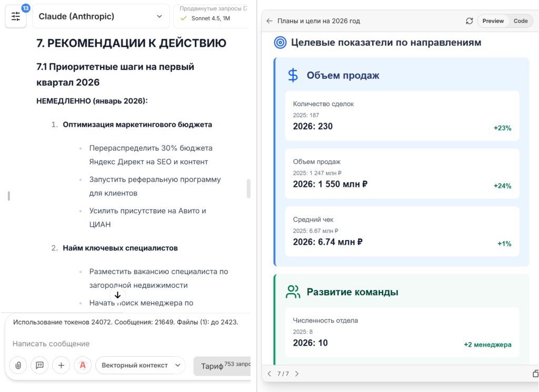
Task: Advance to next page with right chevron
Action: click(x=296, y=374)
